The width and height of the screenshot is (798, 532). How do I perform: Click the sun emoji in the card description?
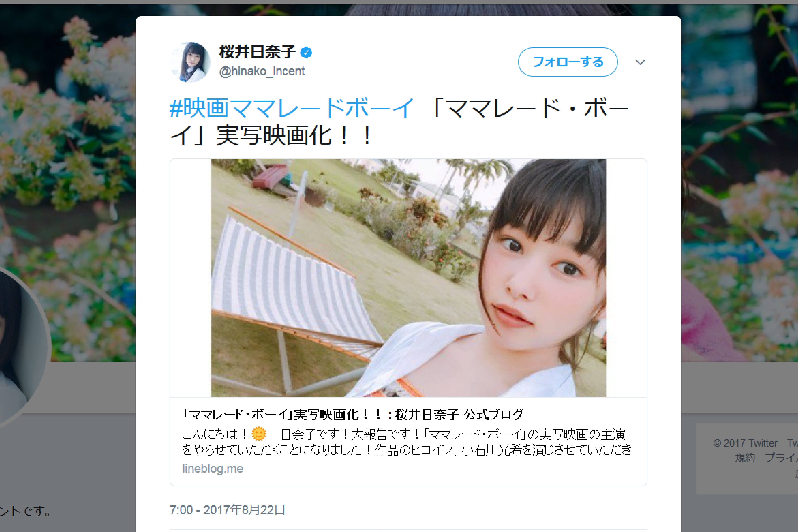pos(259,434)
